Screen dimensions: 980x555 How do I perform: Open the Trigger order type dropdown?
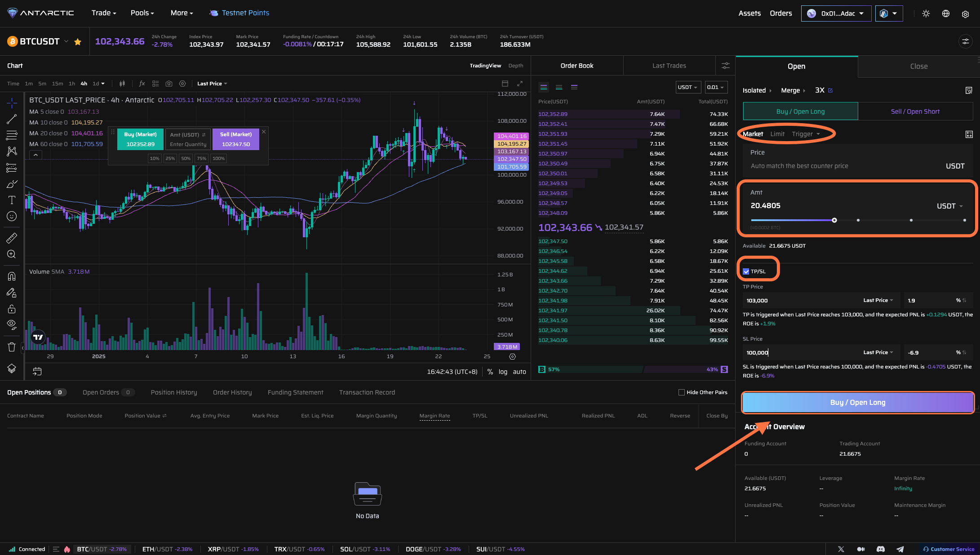pyautogui.click(x=806, y=134)
